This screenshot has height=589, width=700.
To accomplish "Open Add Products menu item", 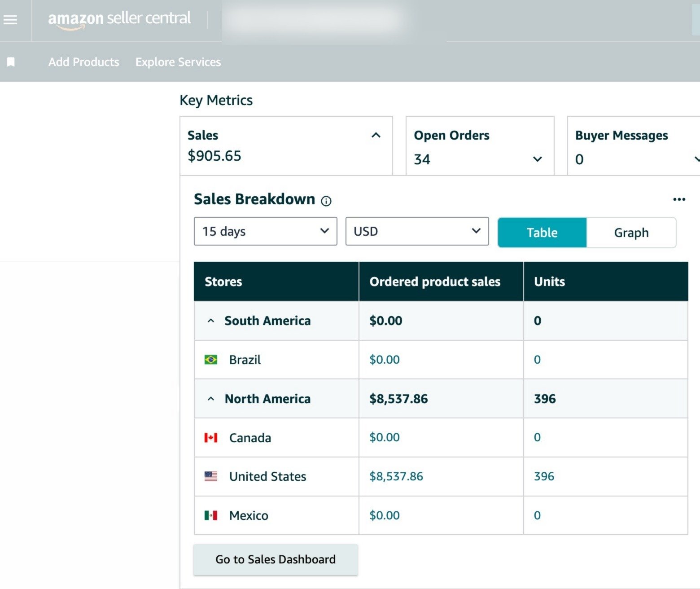I will [x=84, y=62].
